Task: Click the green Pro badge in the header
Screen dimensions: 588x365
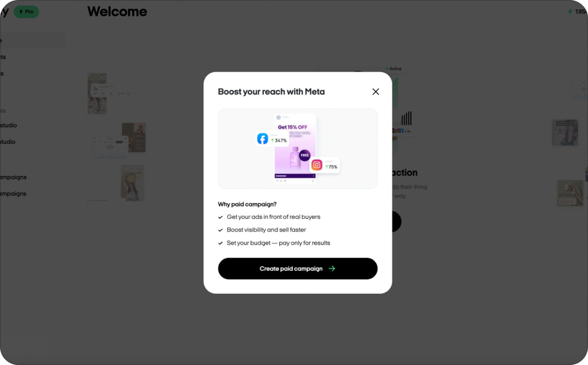Action: coord(26,12)
